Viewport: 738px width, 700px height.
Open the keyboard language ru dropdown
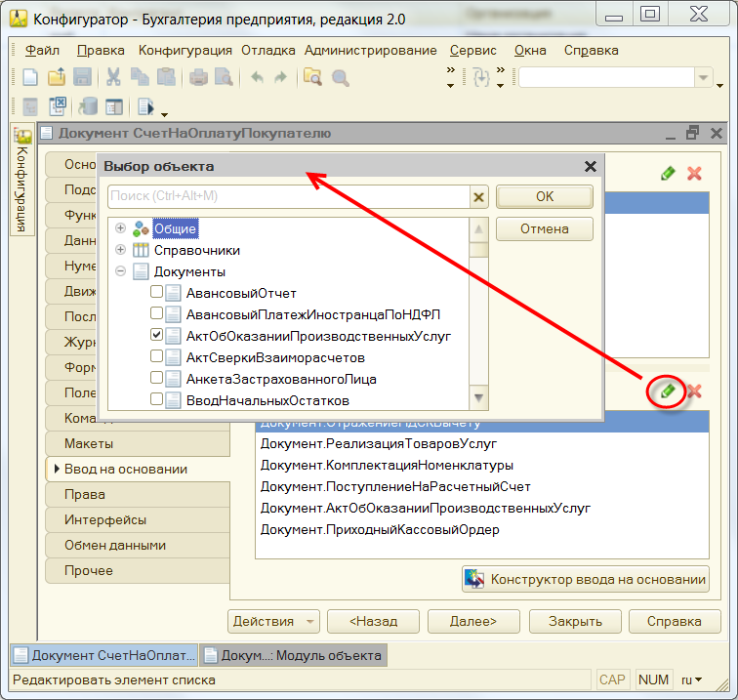point(691,679)
